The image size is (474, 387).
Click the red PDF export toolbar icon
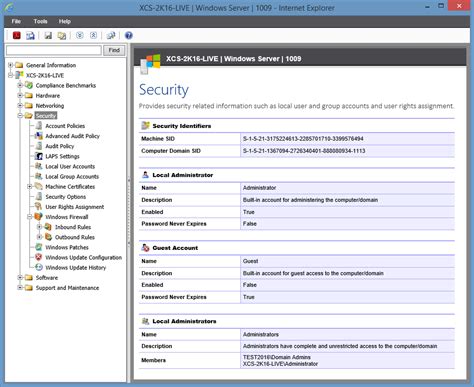coord(17,35)
